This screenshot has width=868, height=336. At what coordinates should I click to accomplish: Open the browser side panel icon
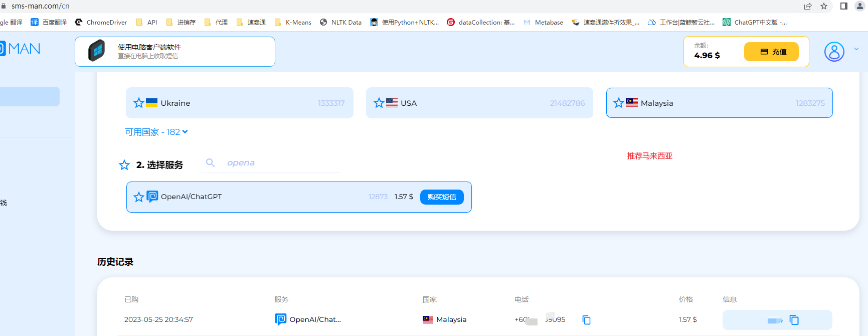(844, 6)
